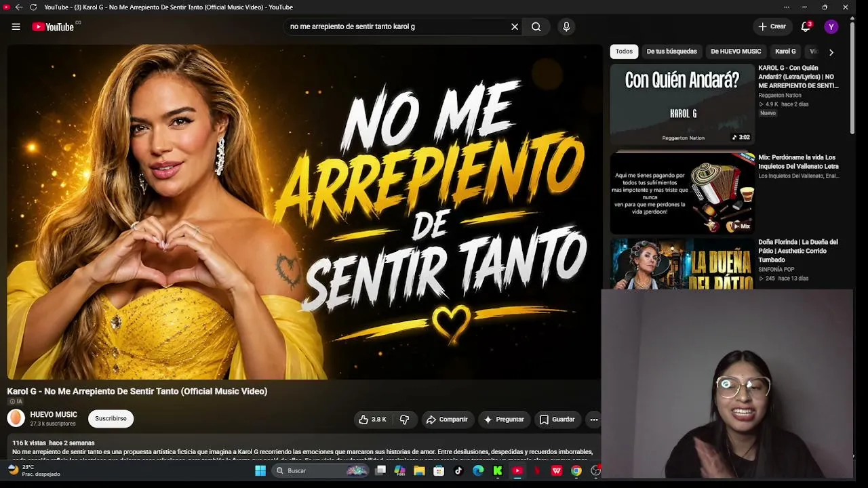
Task: Clear the search query with the X
Action: (515, 26)
